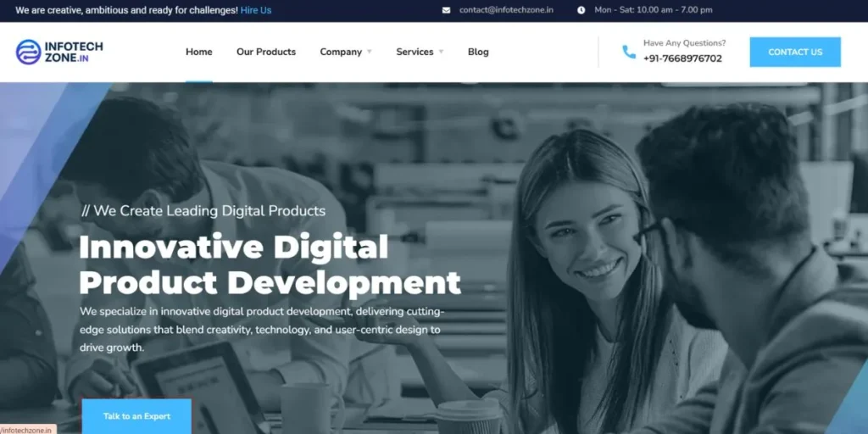This screenshot has height=434, width=868.
Task: Expand the arrow next to Company
Action: pyautogui.click(x=370, y=52)
